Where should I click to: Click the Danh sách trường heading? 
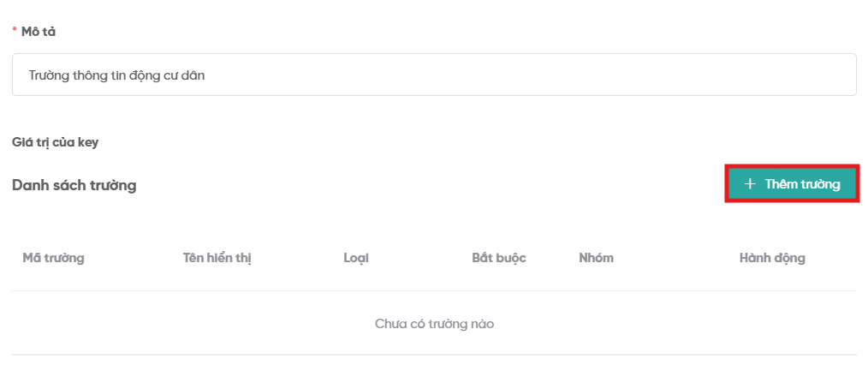(x=74, y=185)
